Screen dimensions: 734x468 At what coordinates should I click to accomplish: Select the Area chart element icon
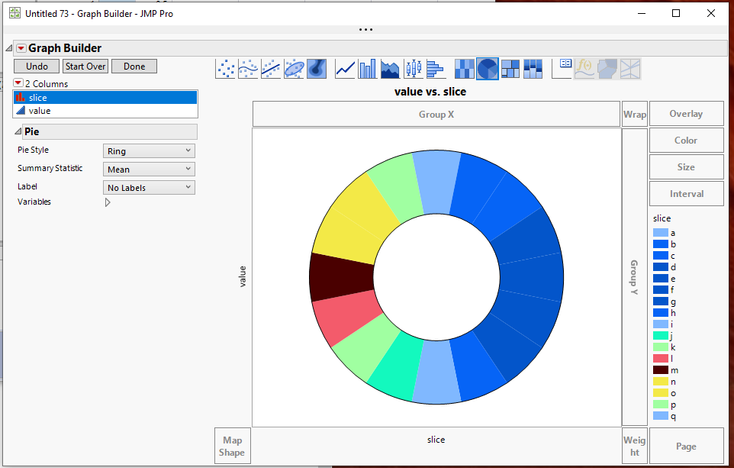coord(390,69)
